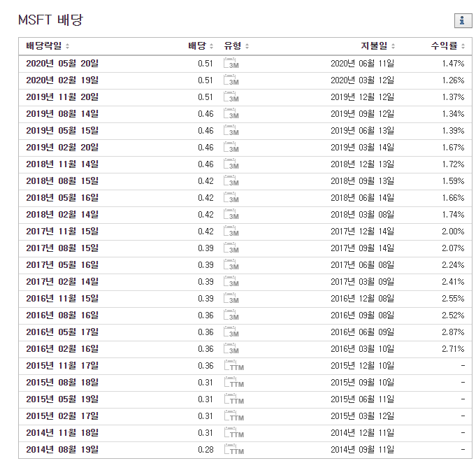476x461 pixels.
Task: Sort by 수익률 column header
Action: 448,46
